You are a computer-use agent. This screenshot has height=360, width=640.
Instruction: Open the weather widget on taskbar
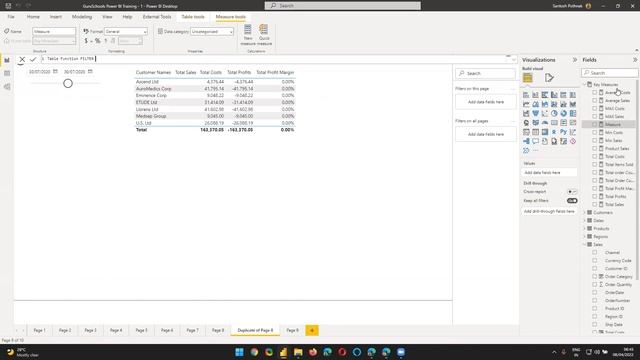pyautogui.click(x=23, y=352)
